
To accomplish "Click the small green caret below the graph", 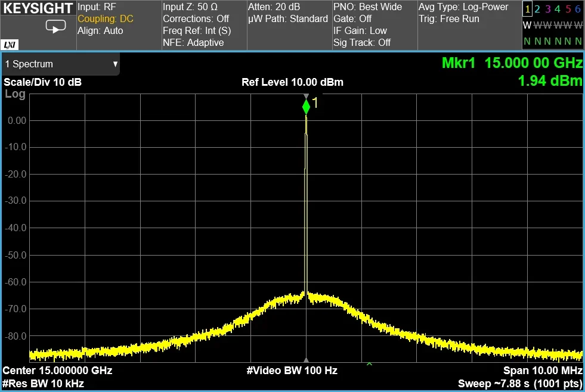I will pos(369,364).
